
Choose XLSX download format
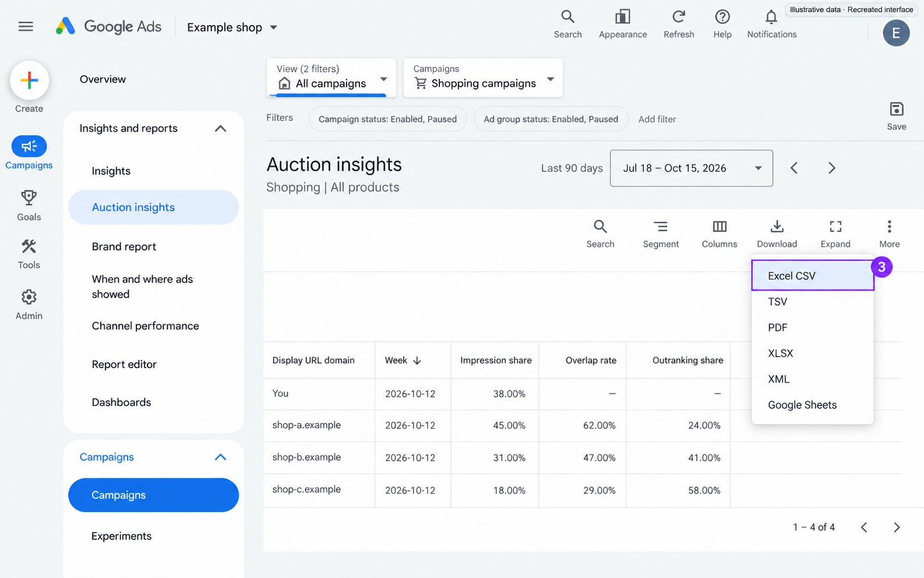pos(813,353)
